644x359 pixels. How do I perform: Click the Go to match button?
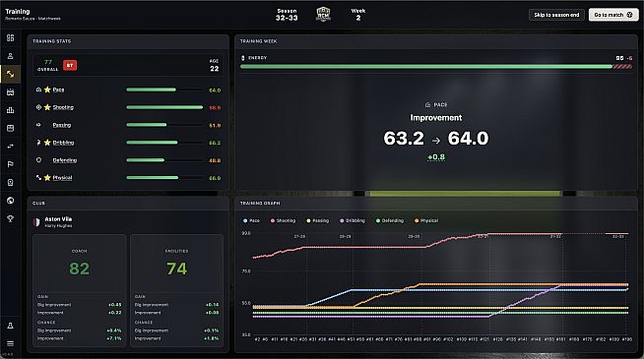[x=613, y=15]
